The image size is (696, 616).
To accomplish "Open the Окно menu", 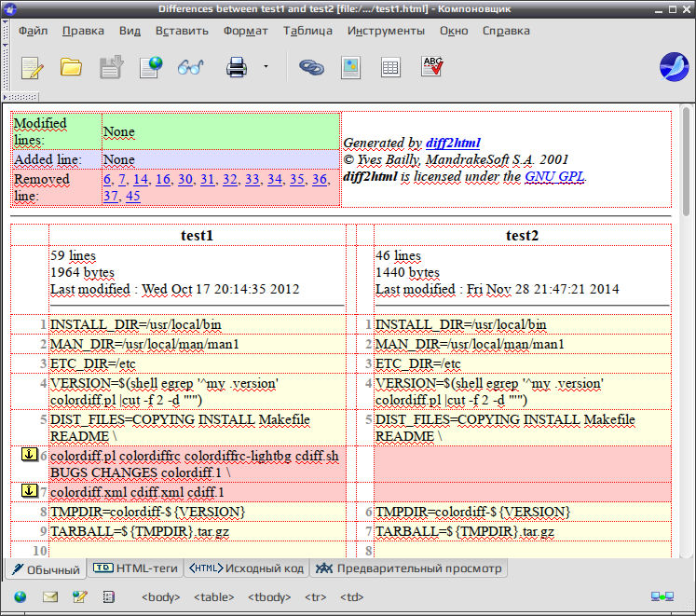I will (454, 31).
